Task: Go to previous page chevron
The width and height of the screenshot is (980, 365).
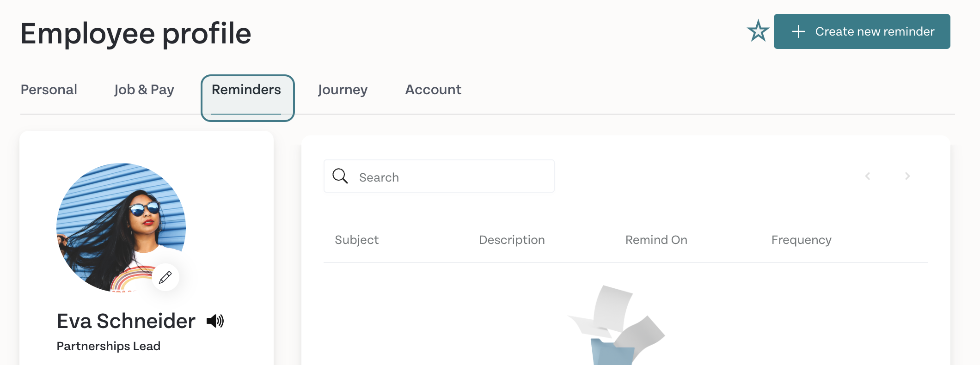Action: pyautogui.click(x=868, y=176)
